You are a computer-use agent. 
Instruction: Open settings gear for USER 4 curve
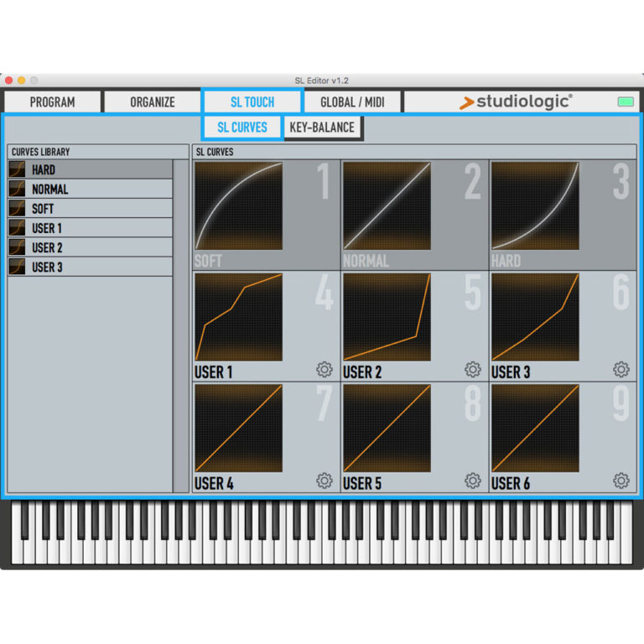tap(324, 480)
